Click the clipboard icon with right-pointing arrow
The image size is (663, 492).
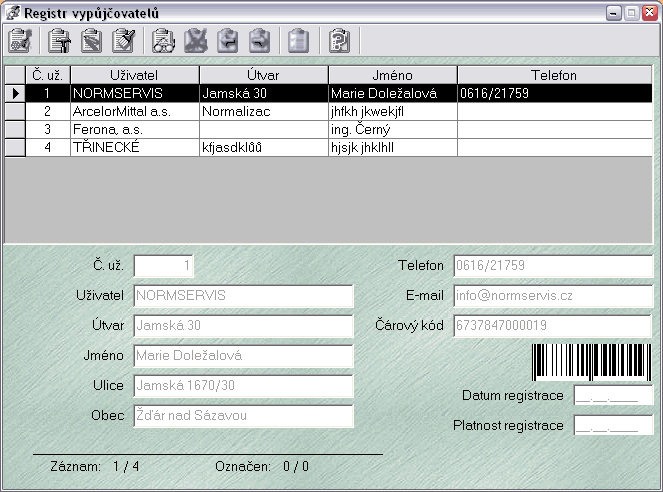coord(260,41)
